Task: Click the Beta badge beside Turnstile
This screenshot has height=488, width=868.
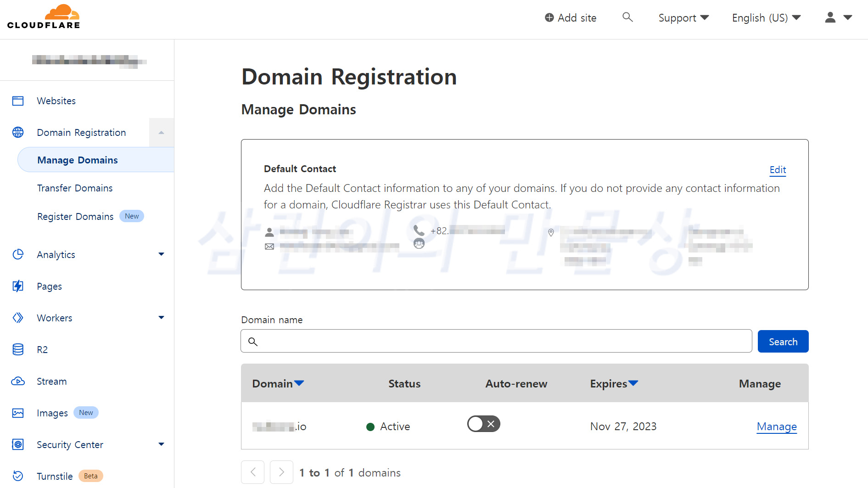Action: point(91,476)
